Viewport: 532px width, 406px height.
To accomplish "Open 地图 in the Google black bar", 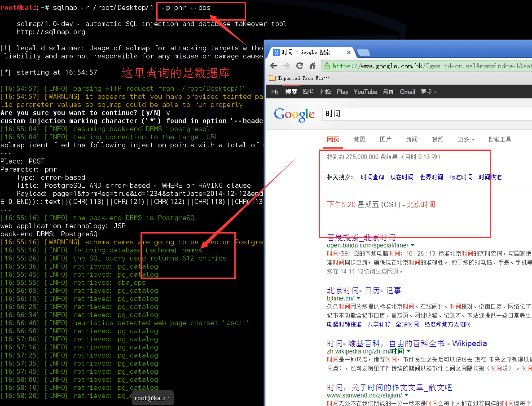I will pos(326,92).
